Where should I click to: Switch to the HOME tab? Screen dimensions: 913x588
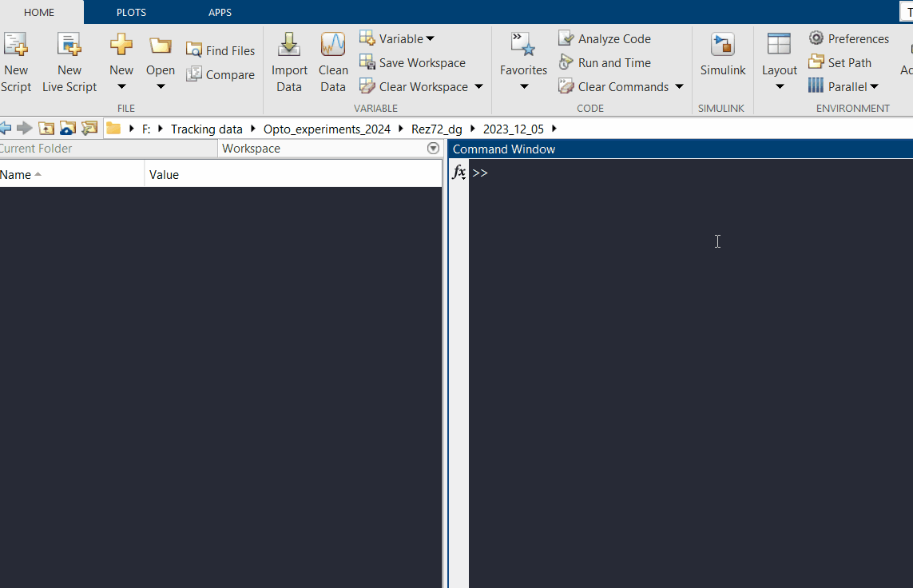(39, 12)
